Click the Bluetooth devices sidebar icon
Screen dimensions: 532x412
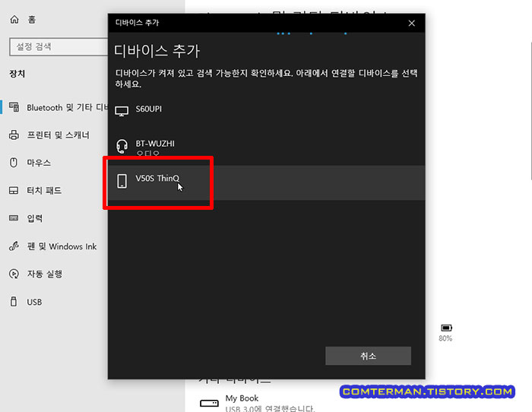pyautogui.click(x=14, y=107)
